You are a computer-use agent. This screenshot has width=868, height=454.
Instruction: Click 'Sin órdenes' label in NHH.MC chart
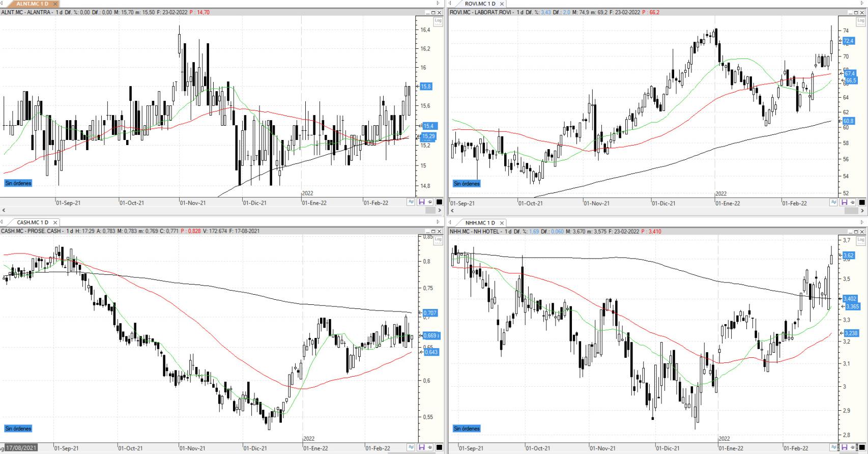click(467, 429)
